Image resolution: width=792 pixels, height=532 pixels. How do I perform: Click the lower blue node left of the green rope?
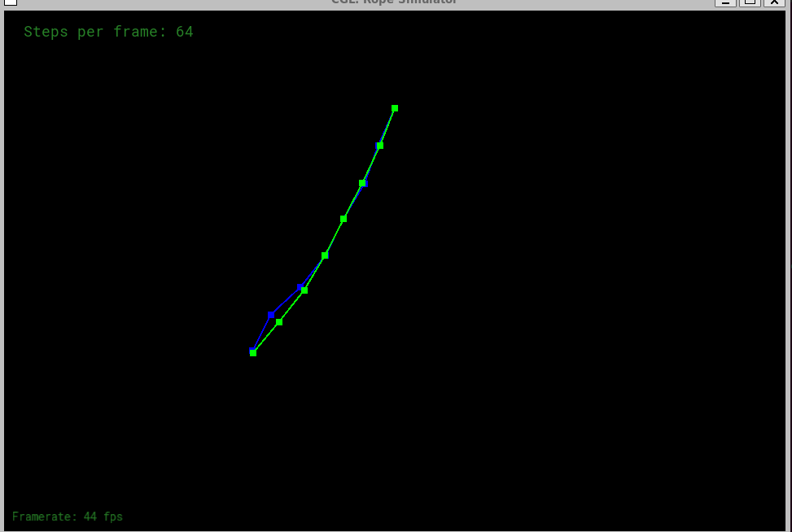271,315
